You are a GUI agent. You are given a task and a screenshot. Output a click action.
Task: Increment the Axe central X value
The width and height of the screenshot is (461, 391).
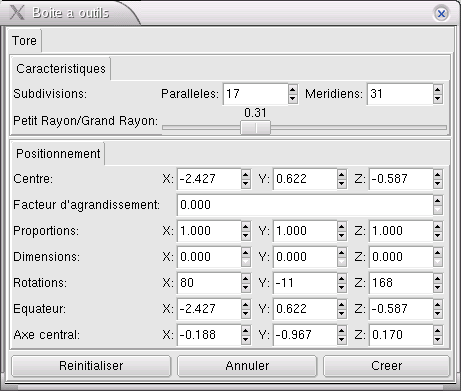tap(246, 330)
